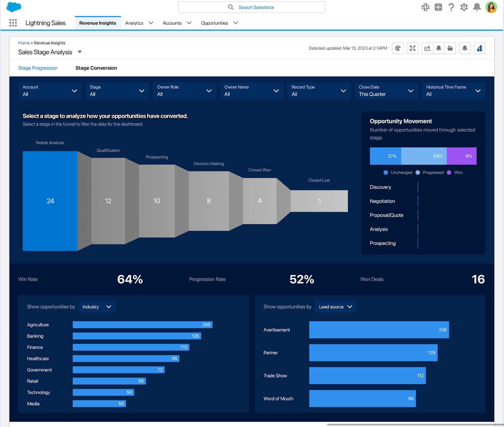
Task: Select the Decision Making funnel stage
Action: pos(209,201)
